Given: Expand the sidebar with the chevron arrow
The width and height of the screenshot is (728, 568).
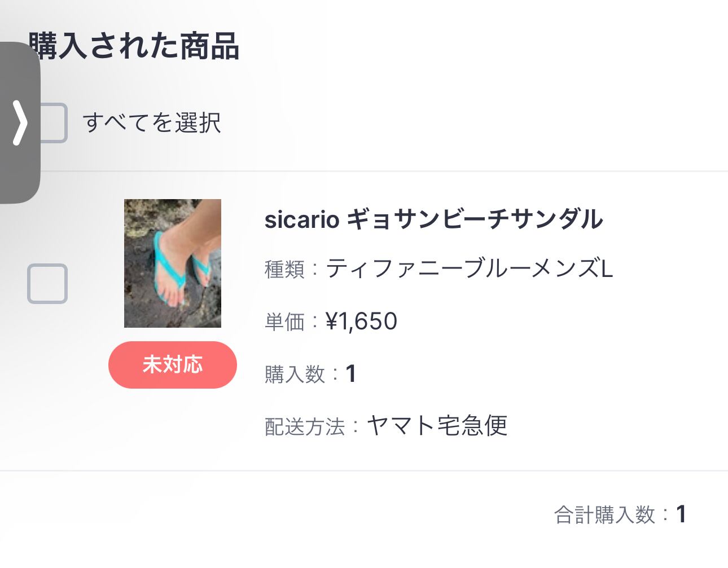Looking at the screenshot, I should point(20,122).
